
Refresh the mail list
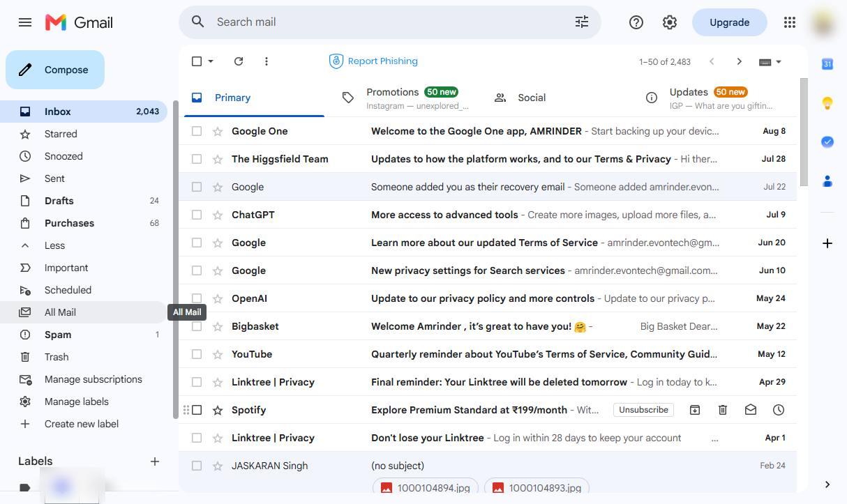point(239,61)
